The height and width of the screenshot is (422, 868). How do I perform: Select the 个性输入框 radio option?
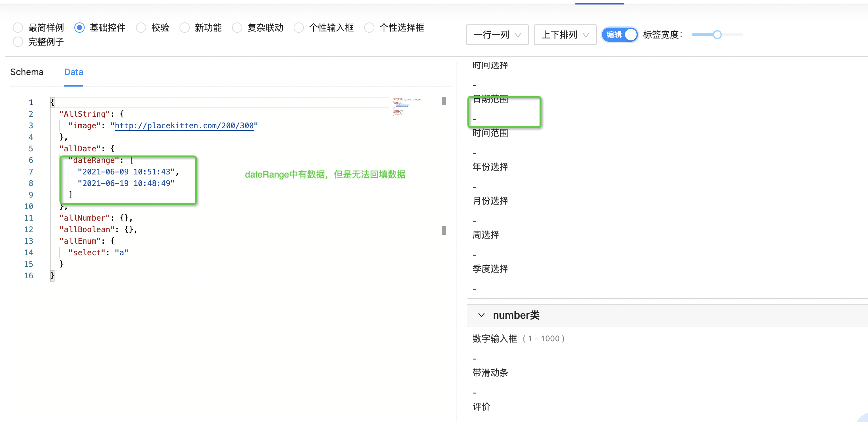(x=298, y=27)
